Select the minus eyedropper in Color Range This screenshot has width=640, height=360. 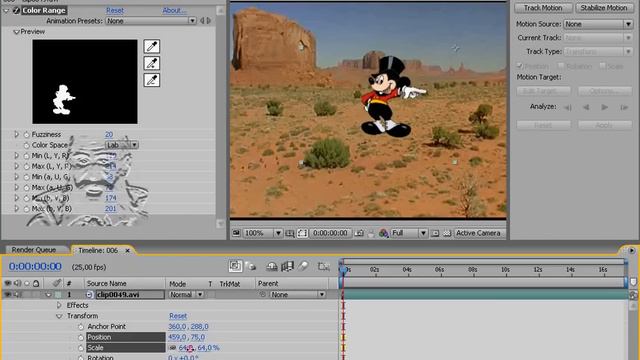point(151,80)
